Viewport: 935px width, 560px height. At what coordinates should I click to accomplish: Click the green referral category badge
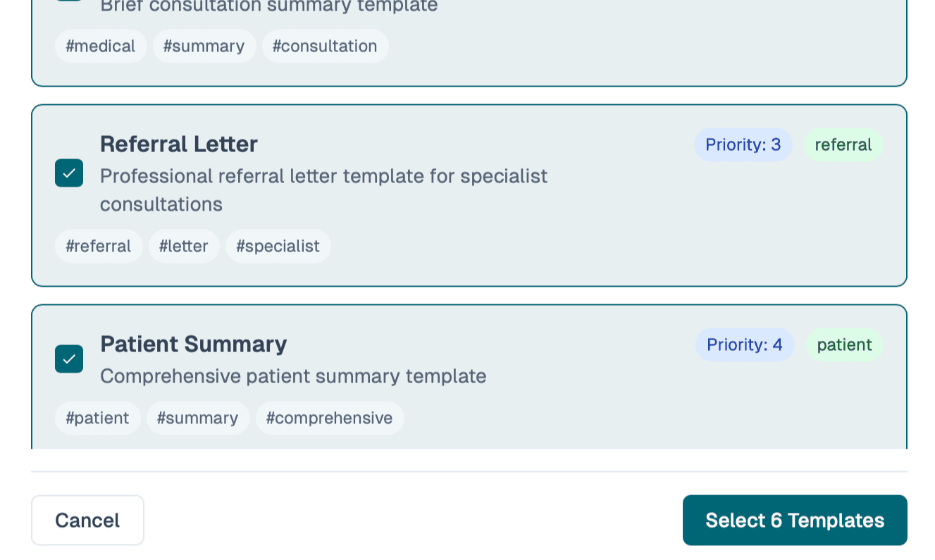click(843, 144)
